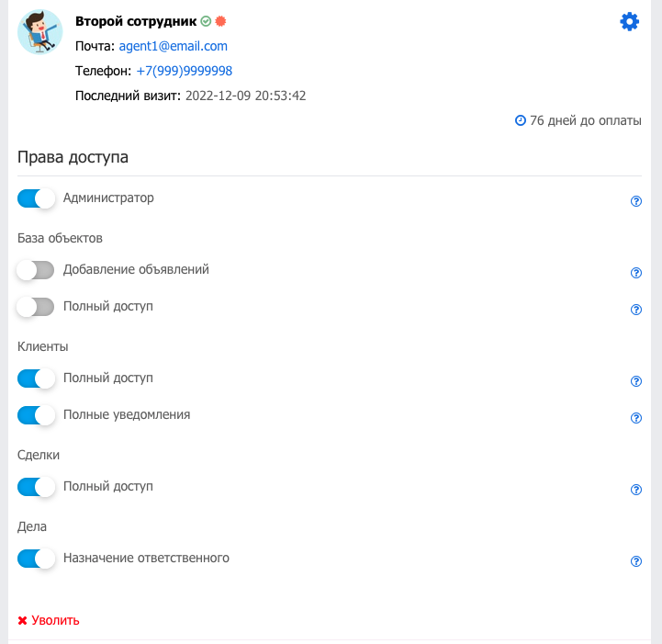
Task: Open help icon for Полные уведомления
Action: [635, 418]
